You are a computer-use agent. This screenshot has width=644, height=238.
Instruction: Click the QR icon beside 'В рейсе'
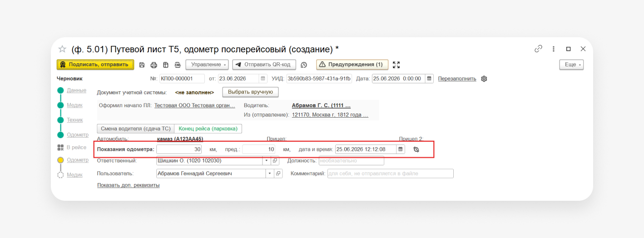pos(60,148)
